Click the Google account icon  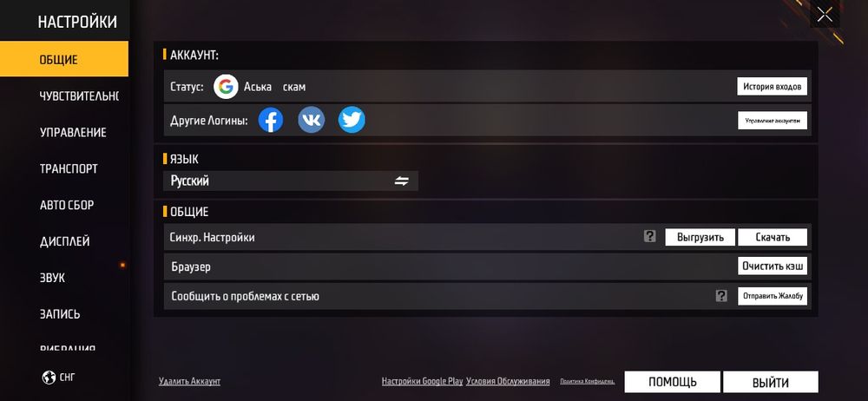click(x=226, y=87)
